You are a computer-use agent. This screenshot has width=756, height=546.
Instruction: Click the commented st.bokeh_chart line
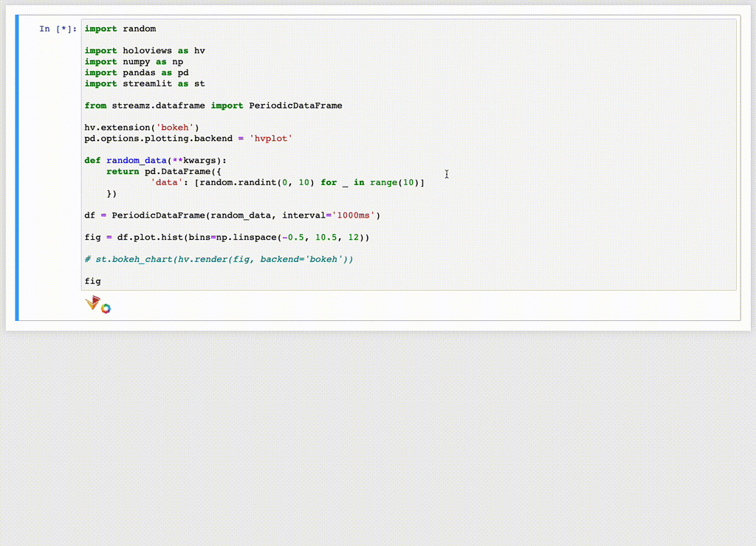coord(218,259)
